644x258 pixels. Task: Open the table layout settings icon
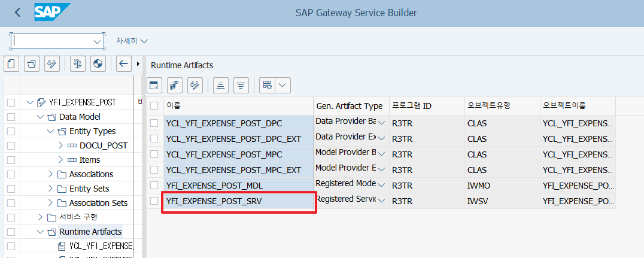tap(268, 85)
